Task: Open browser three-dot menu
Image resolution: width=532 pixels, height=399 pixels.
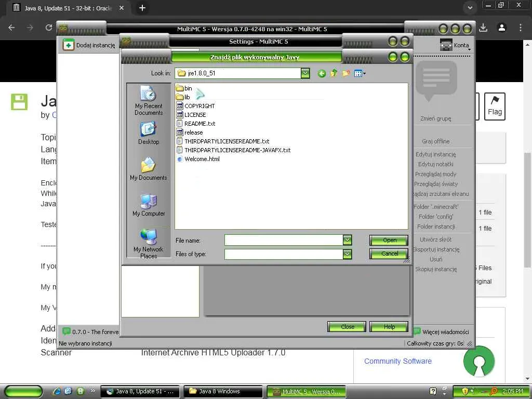Action: 521,28
